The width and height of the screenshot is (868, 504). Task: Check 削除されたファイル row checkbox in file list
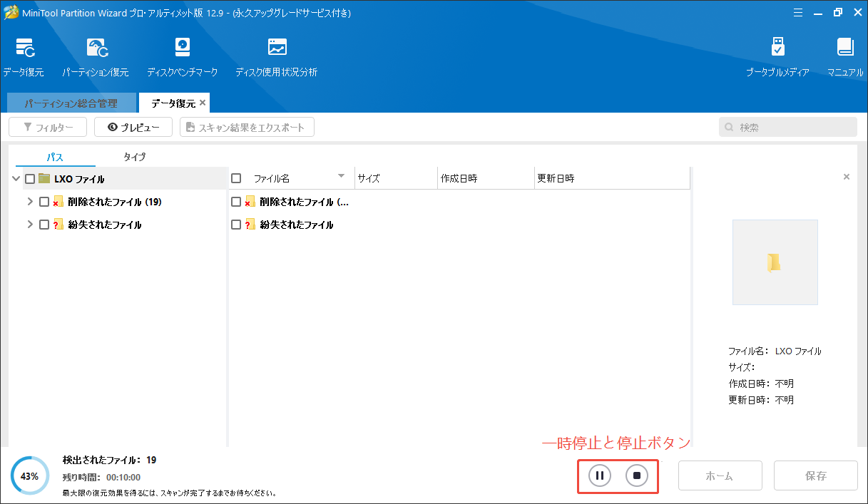tap(237, 202)
